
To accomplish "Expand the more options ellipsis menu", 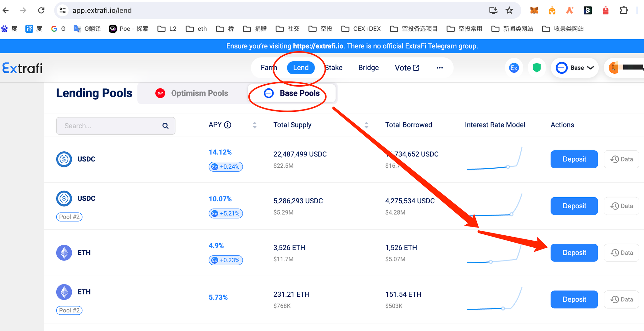I will click(x=440, y=68).
